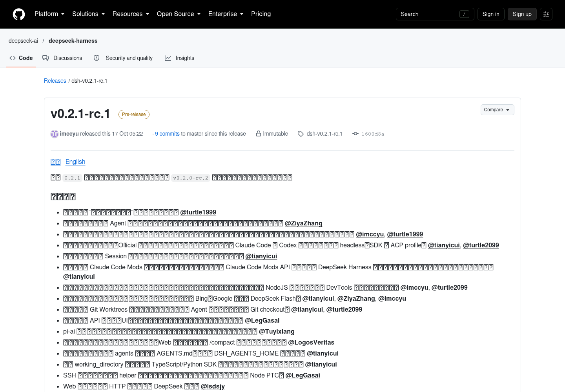Click the Sign up button
The height and width of the screenshot is (392, 565).
pyautogui.click(x=522, y=14)
